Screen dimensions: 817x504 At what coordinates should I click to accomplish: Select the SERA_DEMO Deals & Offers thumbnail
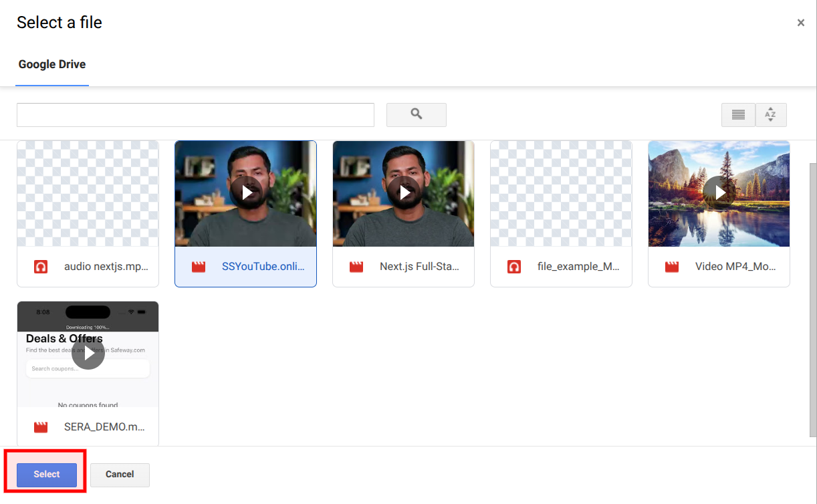(88, 354)
